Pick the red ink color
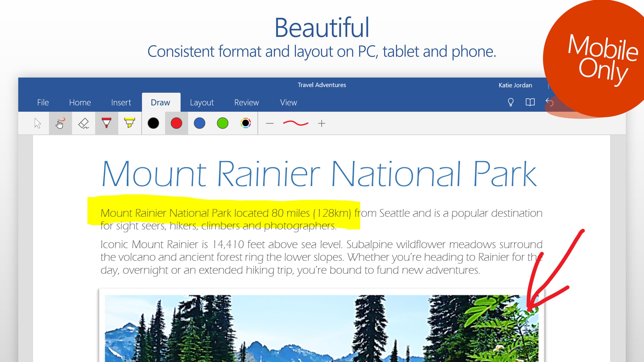The width and height of the screenshot is (644, 362). (x=176, y=123)
